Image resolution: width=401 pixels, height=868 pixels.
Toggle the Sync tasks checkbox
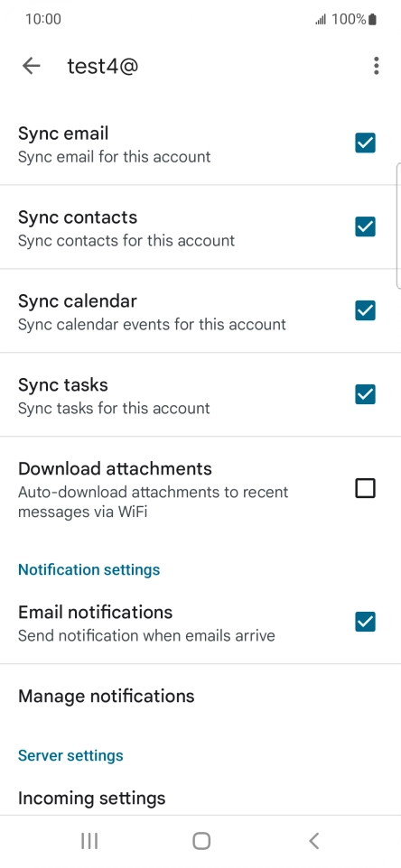pos(365,394)
